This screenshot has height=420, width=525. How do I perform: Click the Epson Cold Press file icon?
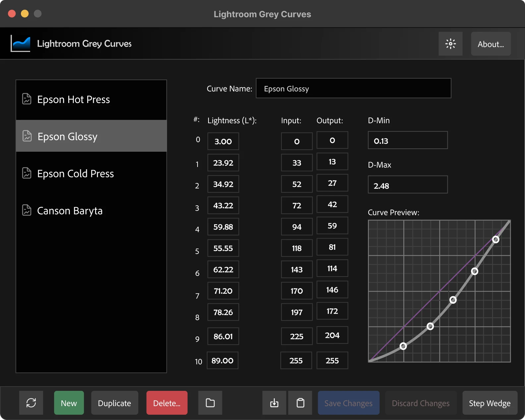click(x=27, y=173)
